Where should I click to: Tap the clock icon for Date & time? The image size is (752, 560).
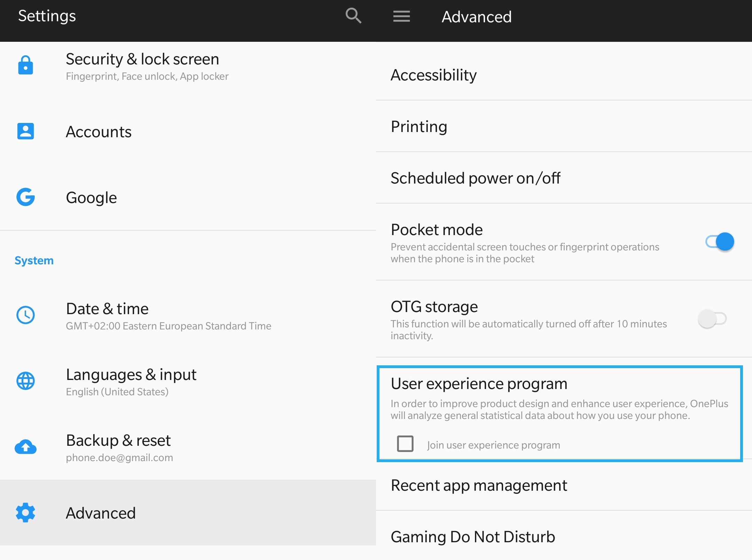pos(25,315)
